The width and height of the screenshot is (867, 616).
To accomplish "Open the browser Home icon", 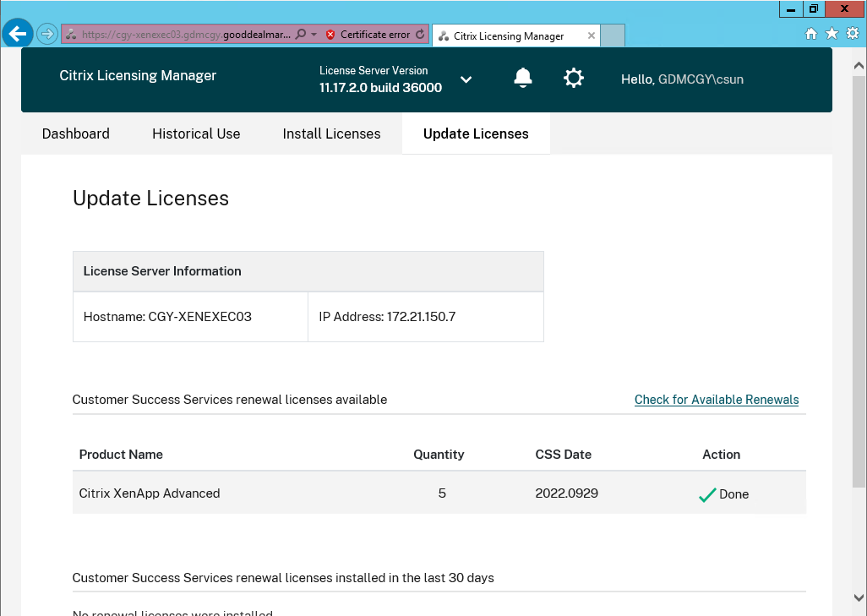I will [x=811, y=34].
